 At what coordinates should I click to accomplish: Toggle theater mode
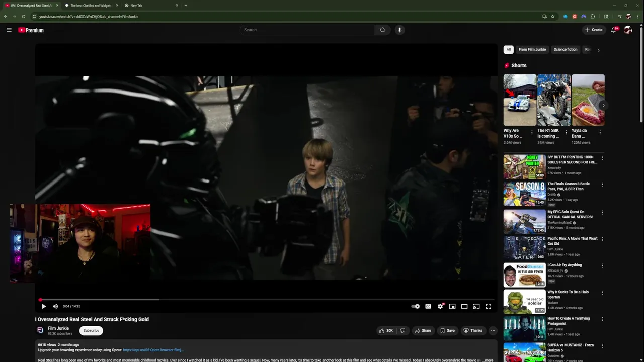click(464, 306)
